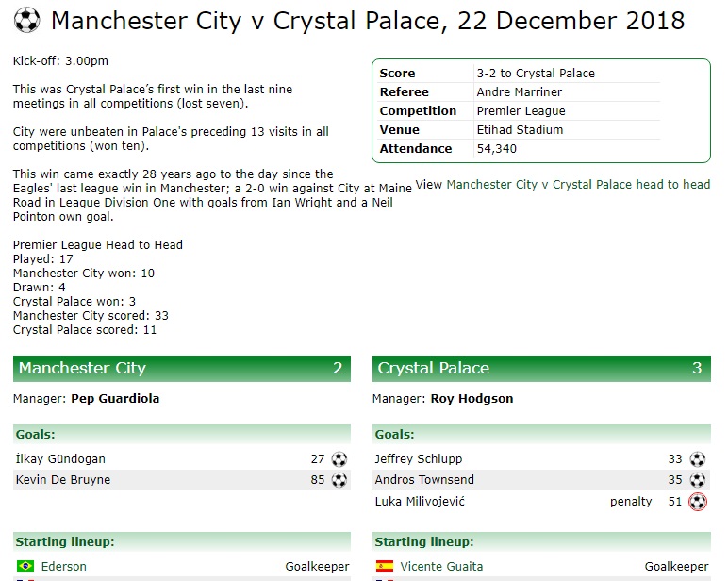Click scorer name Luka Milivojević
The image size is (728, 581).
[420, 502]
